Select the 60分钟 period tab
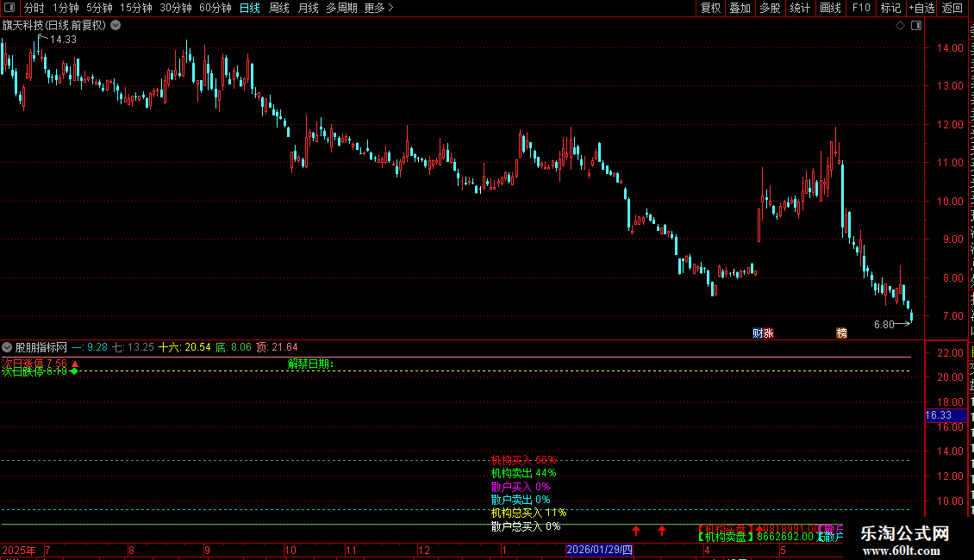 215,8
